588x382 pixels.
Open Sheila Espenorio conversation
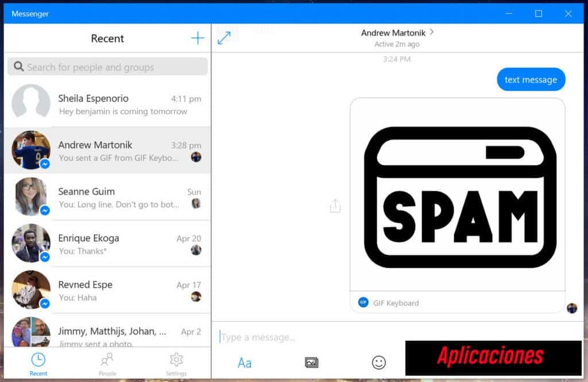107,103
